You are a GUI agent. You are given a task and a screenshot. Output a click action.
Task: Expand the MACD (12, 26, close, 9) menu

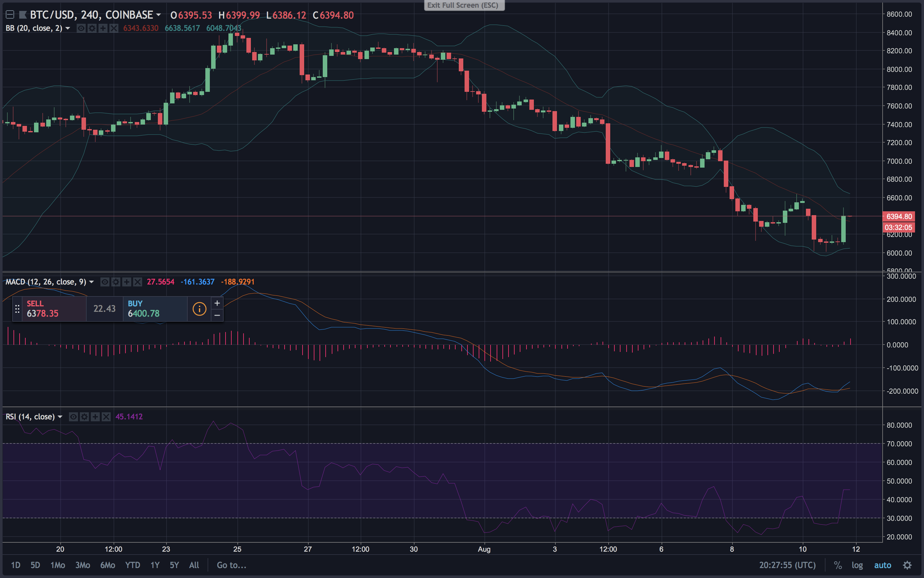pos(91,282)
